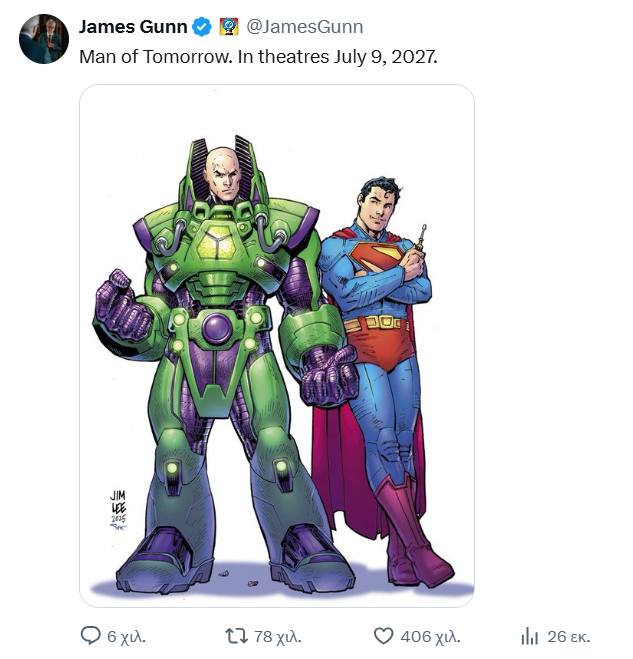
Task: Open the repost menu arrows icon
Action: (x=236, y=636)
